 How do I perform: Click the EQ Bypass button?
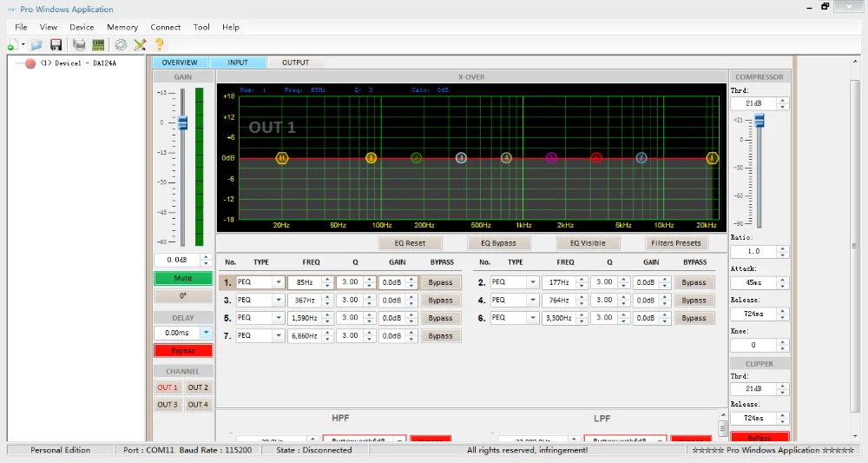click(x=498, y=243)
